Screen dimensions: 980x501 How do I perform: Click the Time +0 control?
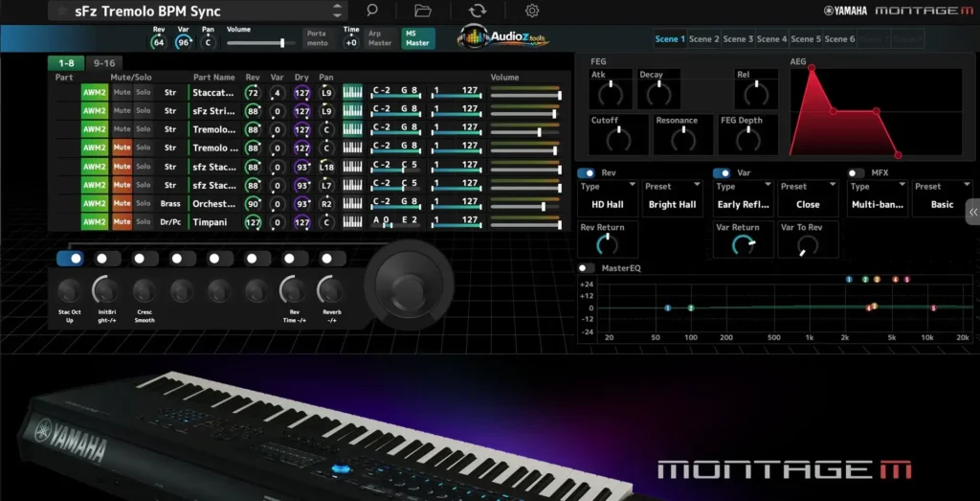[x=351, y=42]
